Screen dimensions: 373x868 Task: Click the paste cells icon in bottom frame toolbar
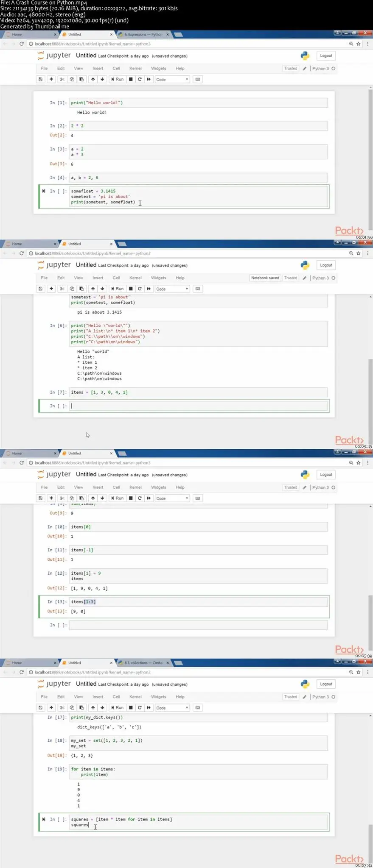click(x=81, y=707)
